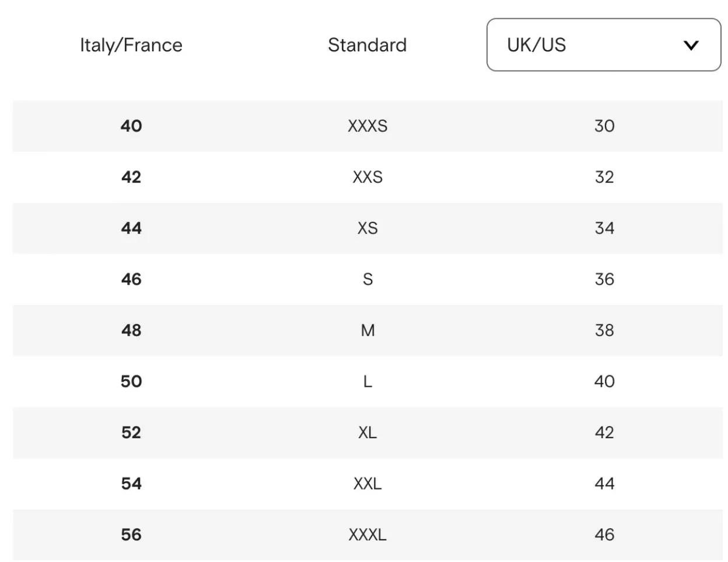Select the M standard size

367,330
